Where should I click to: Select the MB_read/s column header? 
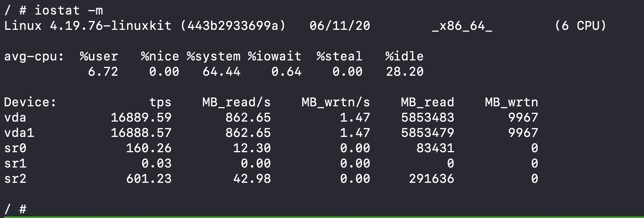point(236,102)
